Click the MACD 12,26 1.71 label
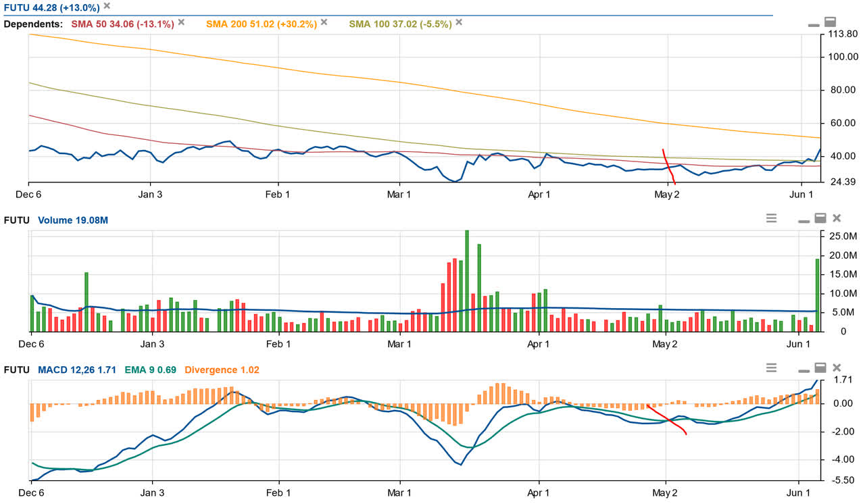 tap(77, 370)
